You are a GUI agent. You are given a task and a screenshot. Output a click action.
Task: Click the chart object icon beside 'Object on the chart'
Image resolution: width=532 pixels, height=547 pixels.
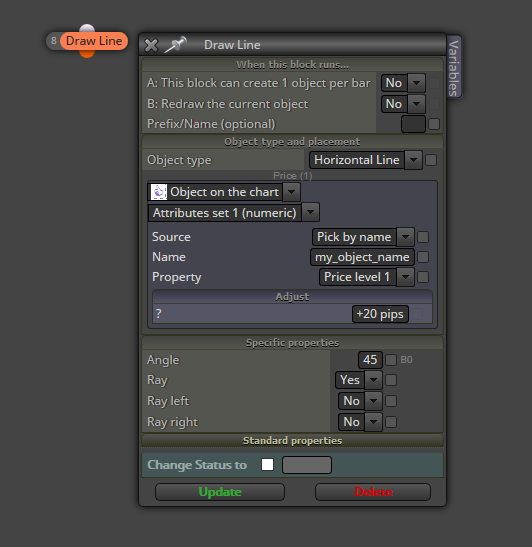point(159,192)
